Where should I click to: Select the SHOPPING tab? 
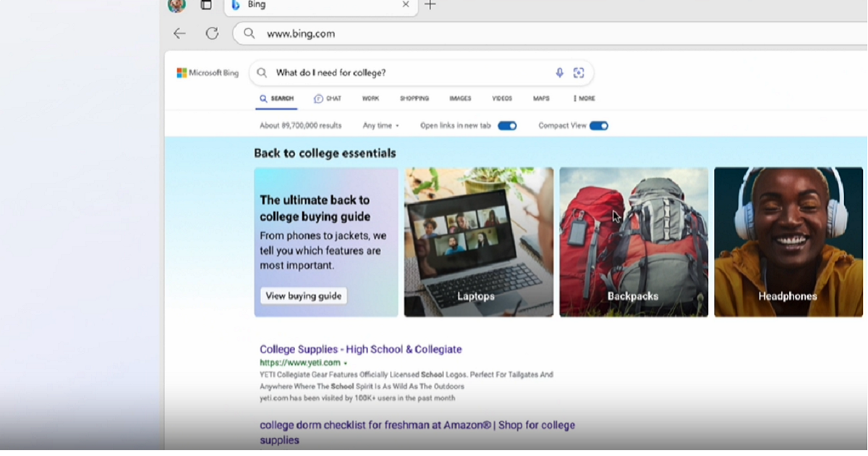pyautogui.click(x=414, y=98)
